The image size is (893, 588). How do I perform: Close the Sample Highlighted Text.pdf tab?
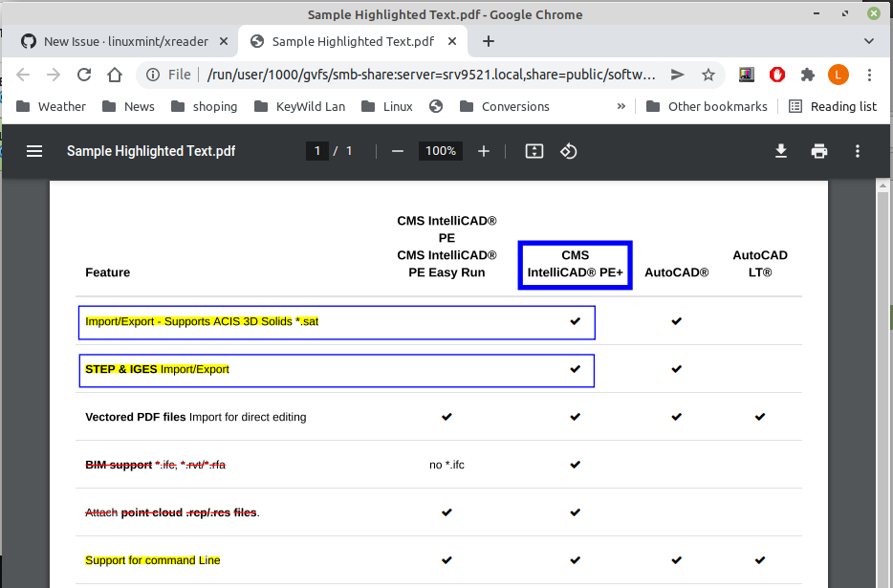pos(452,41)
